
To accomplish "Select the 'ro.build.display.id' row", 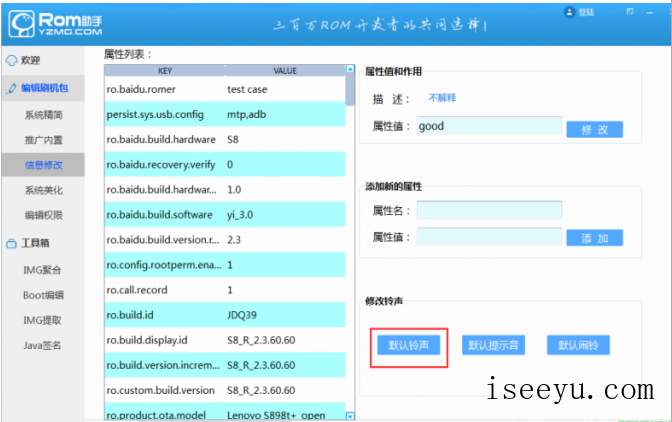I will point(225,340).
